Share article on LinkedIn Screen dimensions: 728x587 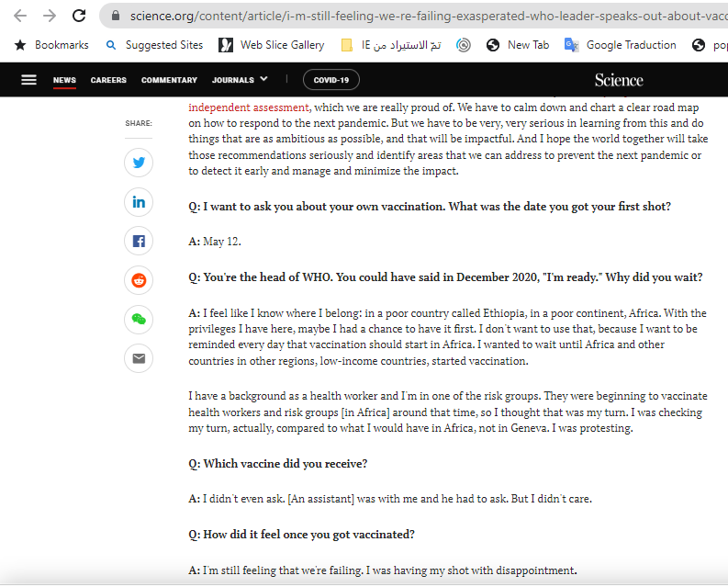click(139, 202)
